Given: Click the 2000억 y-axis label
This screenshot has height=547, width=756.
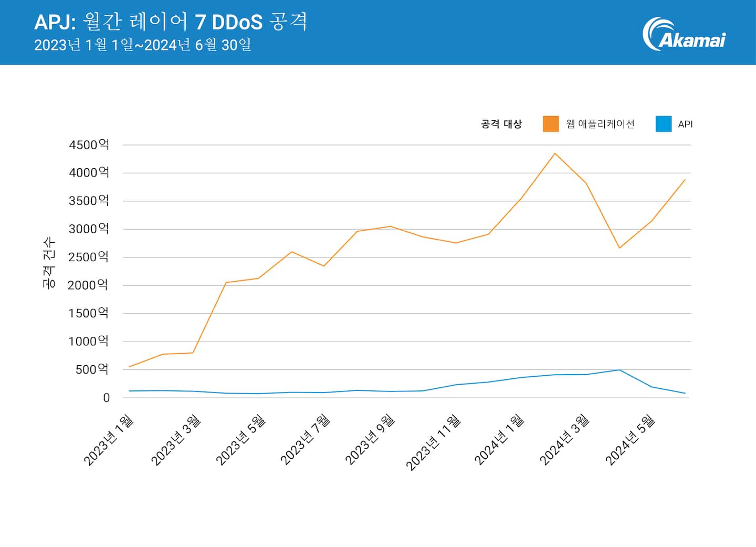Looking at the screenshot, I should tap(88, 285).
